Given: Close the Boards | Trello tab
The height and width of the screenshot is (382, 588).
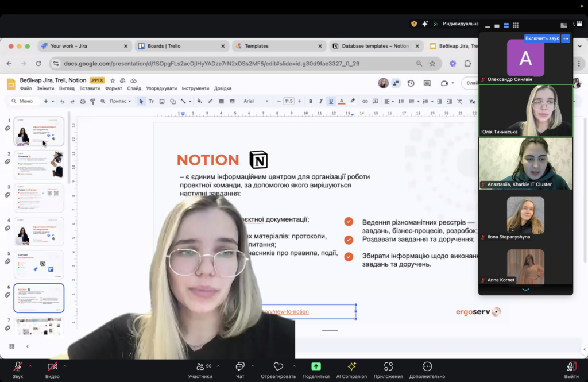Looking at the screenshot, I should 223,46.
